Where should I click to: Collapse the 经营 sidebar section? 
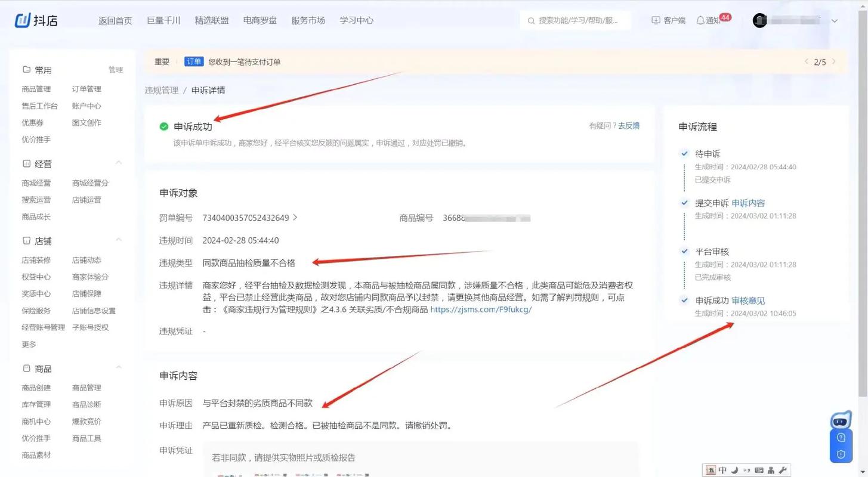(119, 163)
